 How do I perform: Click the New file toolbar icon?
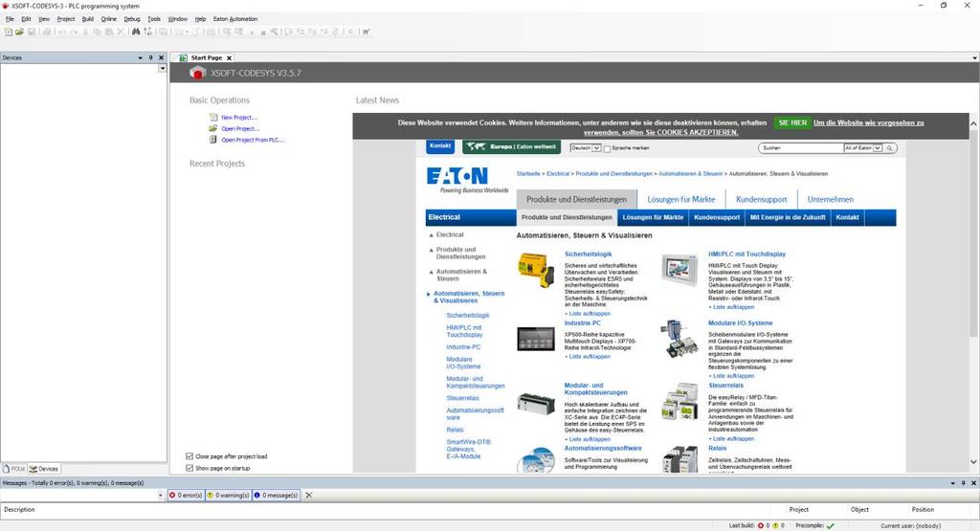9,32
